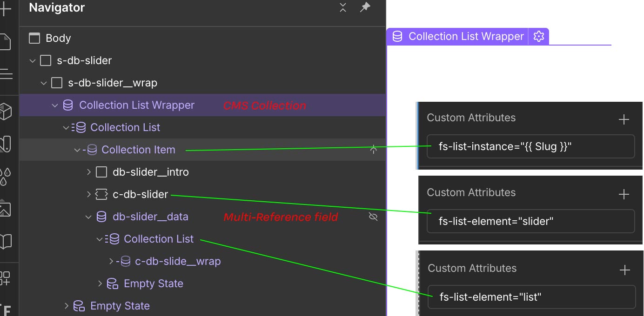Collapse the Collection List Wrapper node
This screenshot has height=316, width=644.
54,105
